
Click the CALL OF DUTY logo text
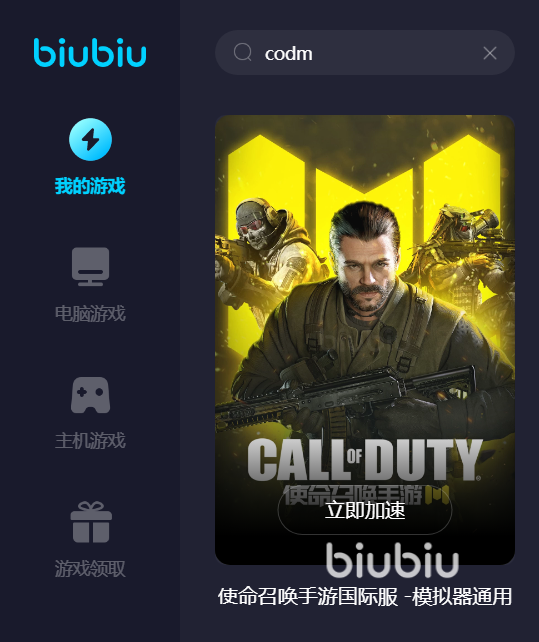pyautogui.click(x=365, y=459)
